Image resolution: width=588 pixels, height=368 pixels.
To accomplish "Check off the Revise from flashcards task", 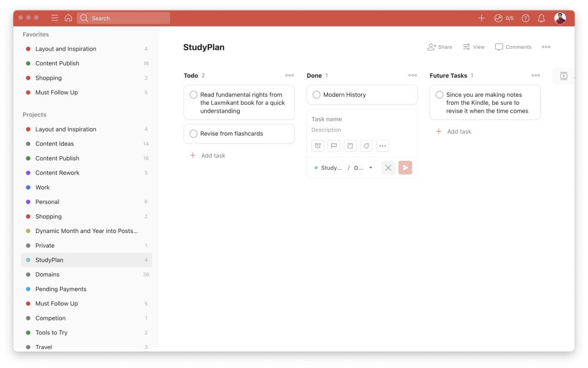I will (193, 133).
